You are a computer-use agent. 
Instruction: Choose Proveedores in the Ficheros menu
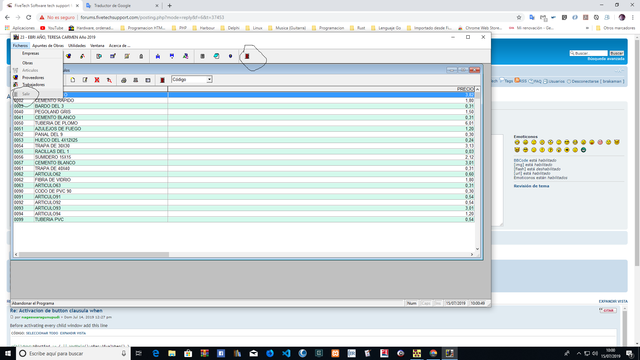(x=33, y=78)
